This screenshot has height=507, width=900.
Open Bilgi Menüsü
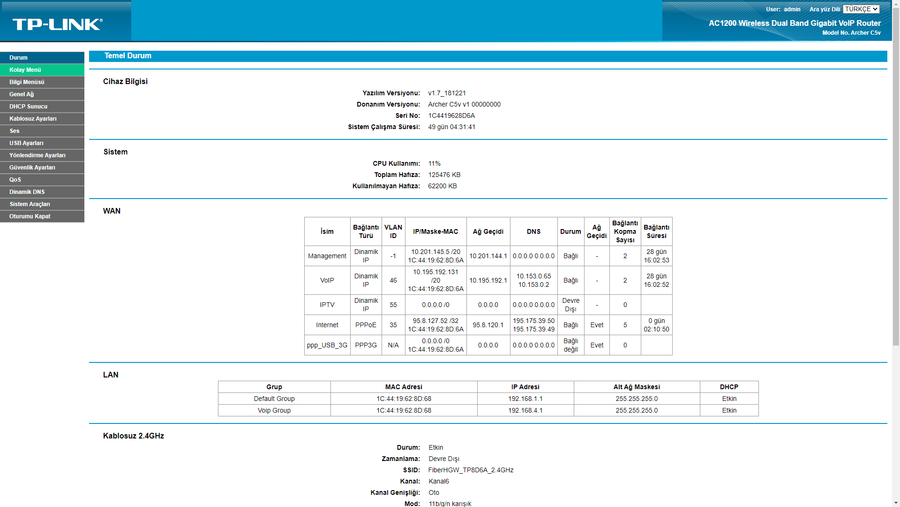(x=42, y=82)
